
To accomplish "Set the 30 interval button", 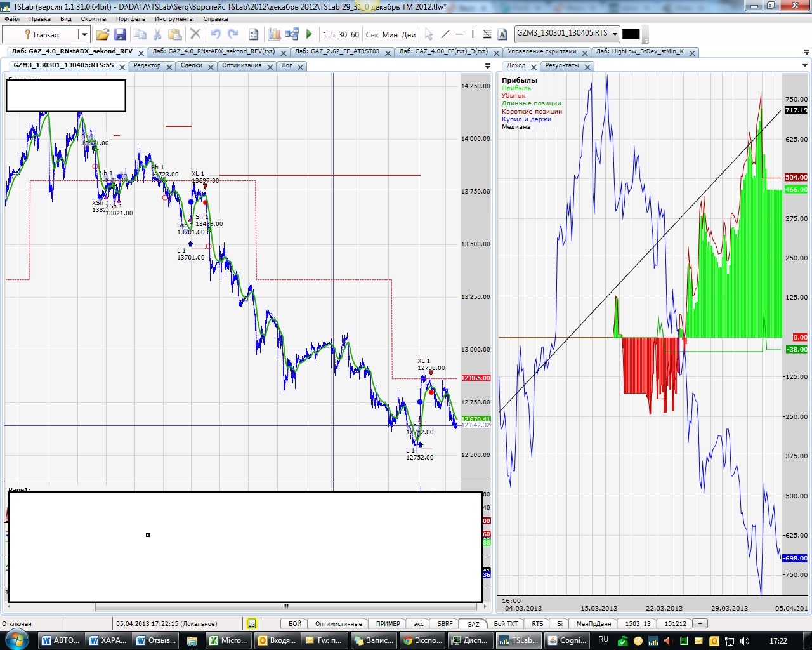I will point(343,35).
